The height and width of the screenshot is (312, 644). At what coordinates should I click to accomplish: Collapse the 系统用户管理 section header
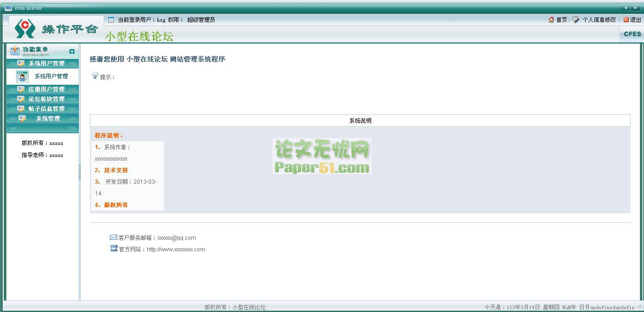[43, 63]
